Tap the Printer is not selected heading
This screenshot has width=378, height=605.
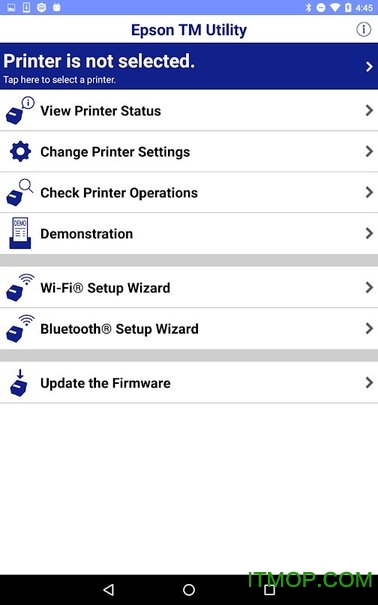click(x=99, y=61)
